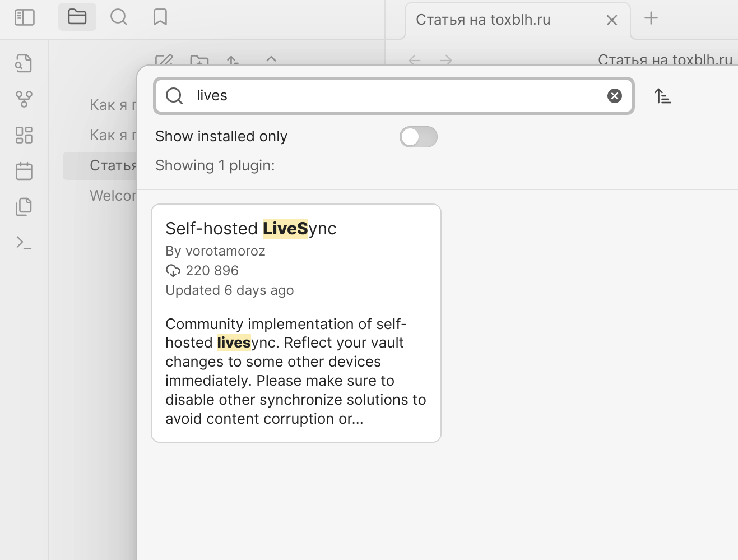Create a new folder
This screenshot has height=560, width=738.
click(199, 61)
